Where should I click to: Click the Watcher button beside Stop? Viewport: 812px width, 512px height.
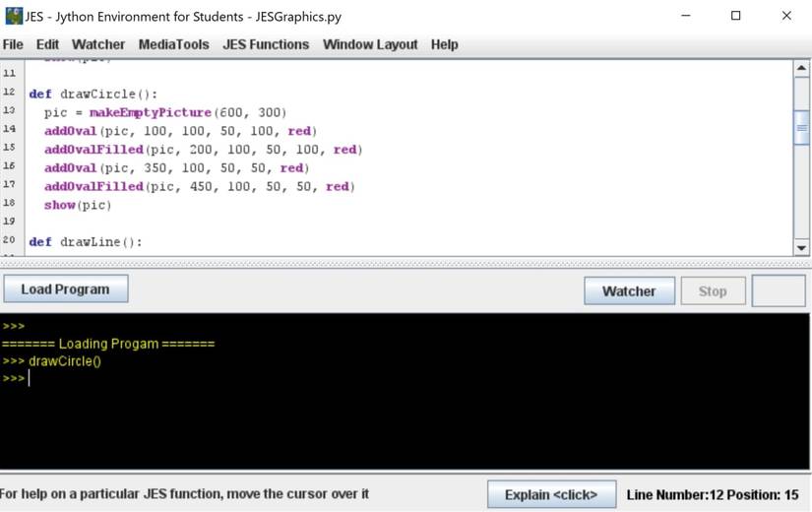[x=629, y=291]
